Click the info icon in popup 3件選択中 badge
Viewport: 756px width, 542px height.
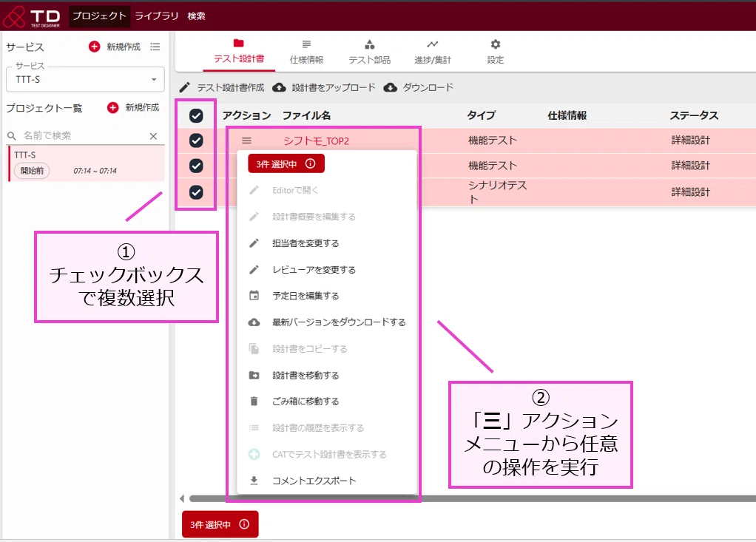311,164
